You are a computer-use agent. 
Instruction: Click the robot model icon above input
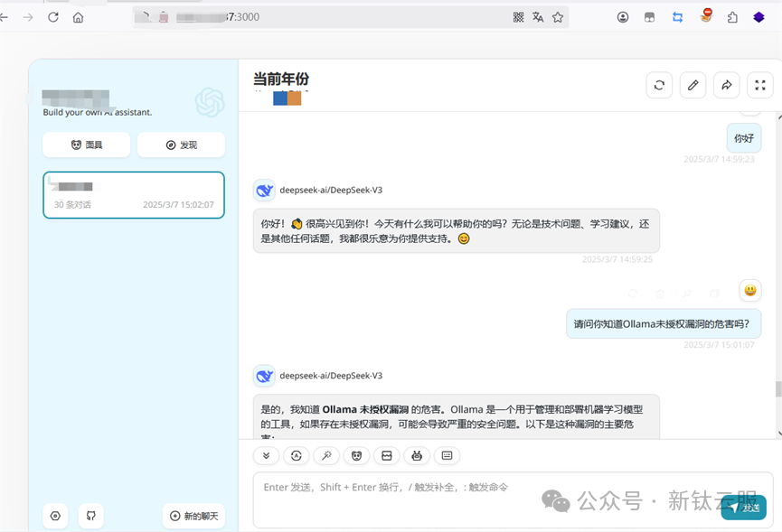tap(417, 455)
